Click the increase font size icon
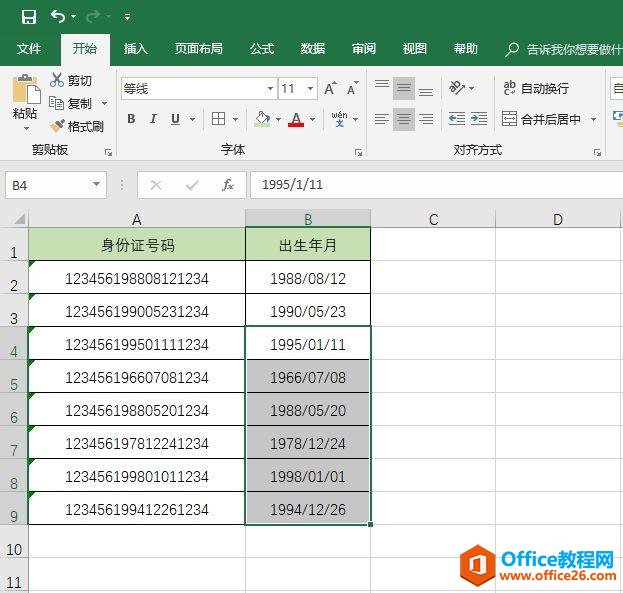This screenshot has height=593, width=623. (330, 88)
